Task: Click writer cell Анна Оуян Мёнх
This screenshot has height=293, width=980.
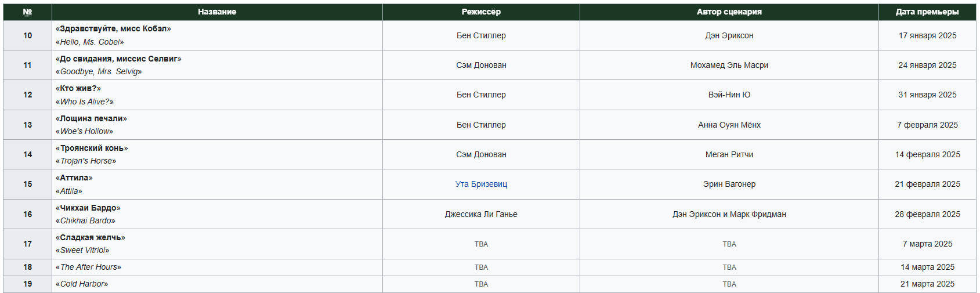Action: coord(729,125)
